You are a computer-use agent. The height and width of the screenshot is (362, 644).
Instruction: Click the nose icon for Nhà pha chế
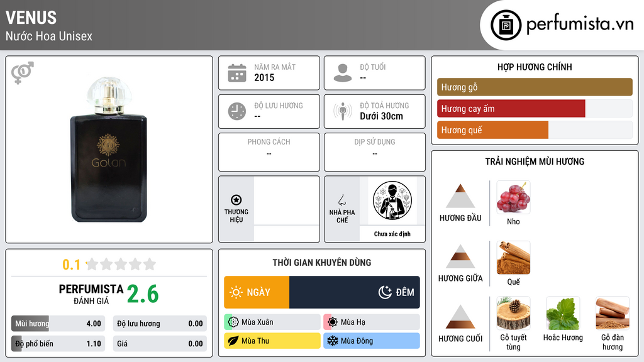point(342,200)
